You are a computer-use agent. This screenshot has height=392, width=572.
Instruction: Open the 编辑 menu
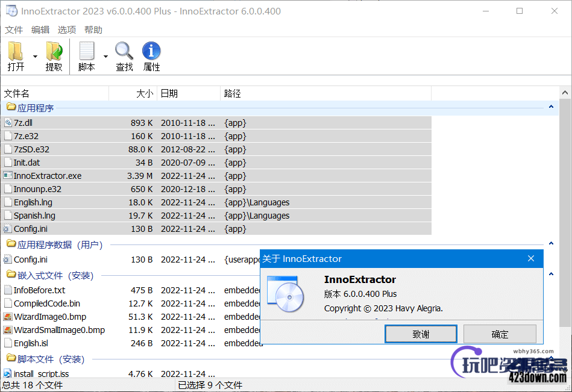point(40,30)
